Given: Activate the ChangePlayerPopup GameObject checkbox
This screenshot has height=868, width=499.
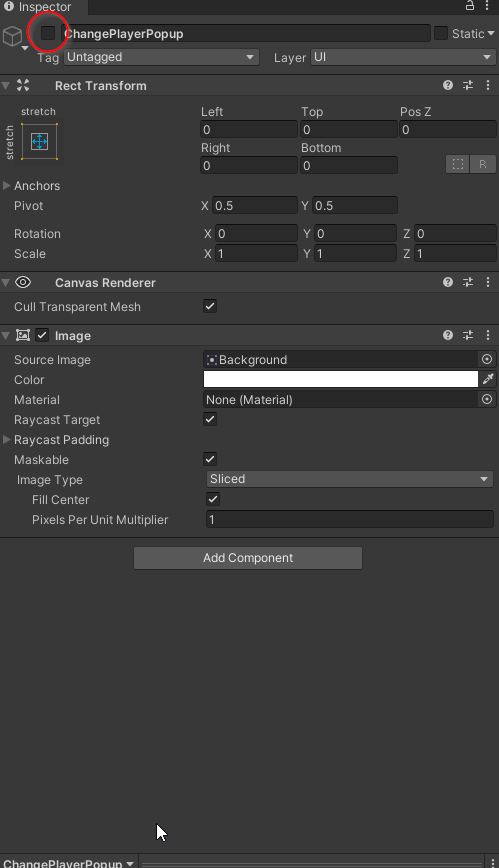Looking at the screenshot, I should (48, 33).
